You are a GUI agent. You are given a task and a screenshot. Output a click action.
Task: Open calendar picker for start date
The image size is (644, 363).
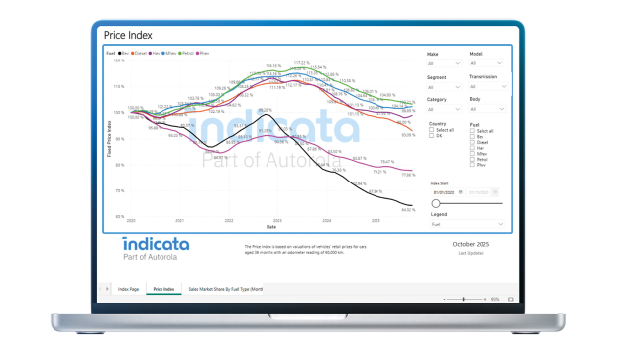coord(461,192)
